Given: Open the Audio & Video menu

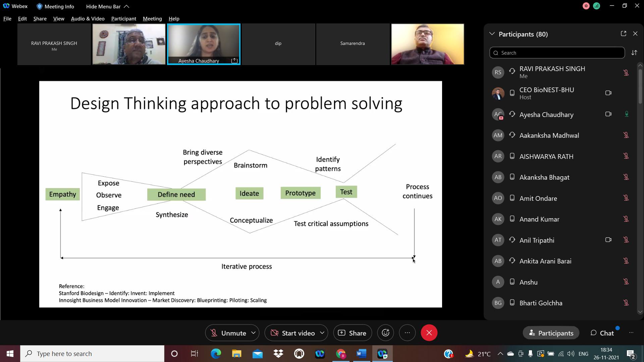Looking at the screenshot, I should point(88,19).
